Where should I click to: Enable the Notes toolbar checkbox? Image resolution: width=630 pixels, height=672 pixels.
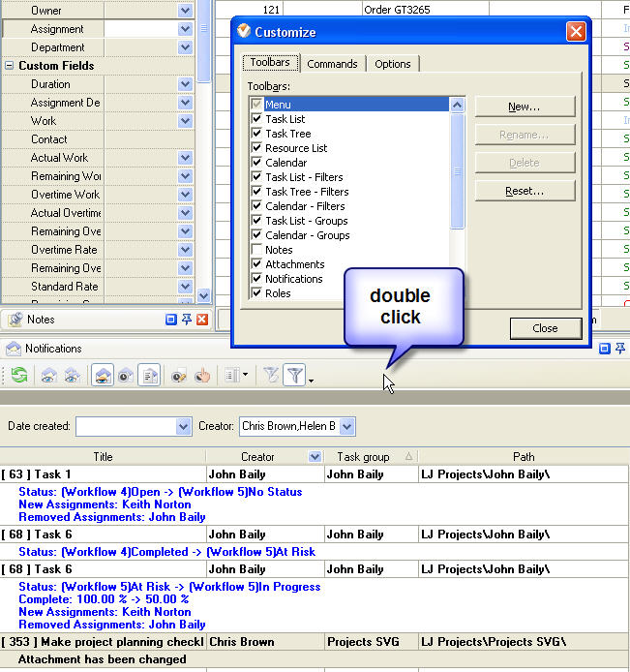point(257,250)
